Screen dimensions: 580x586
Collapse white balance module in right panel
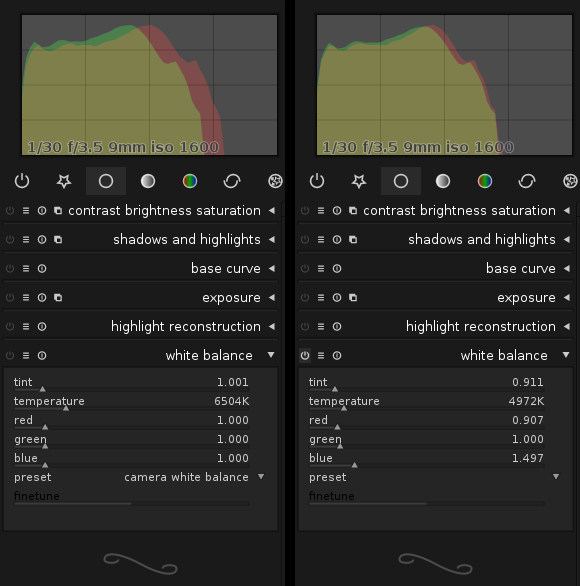click(566, 355)
